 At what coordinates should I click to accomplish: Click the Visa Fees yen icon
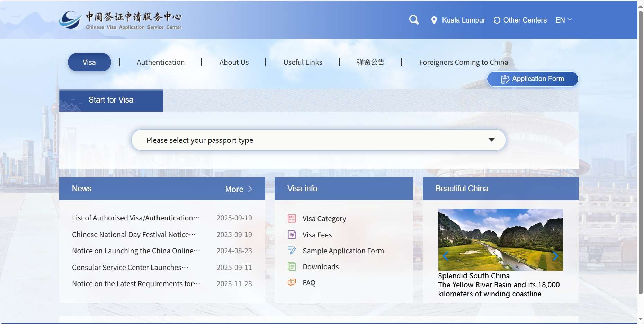coord(292,235)
